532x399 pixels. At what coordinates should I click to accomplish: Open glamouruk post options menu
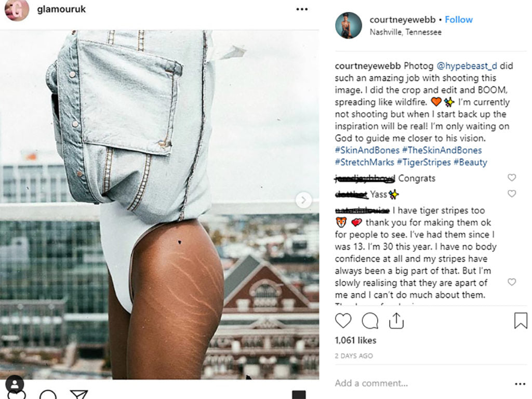coord(302,9)
